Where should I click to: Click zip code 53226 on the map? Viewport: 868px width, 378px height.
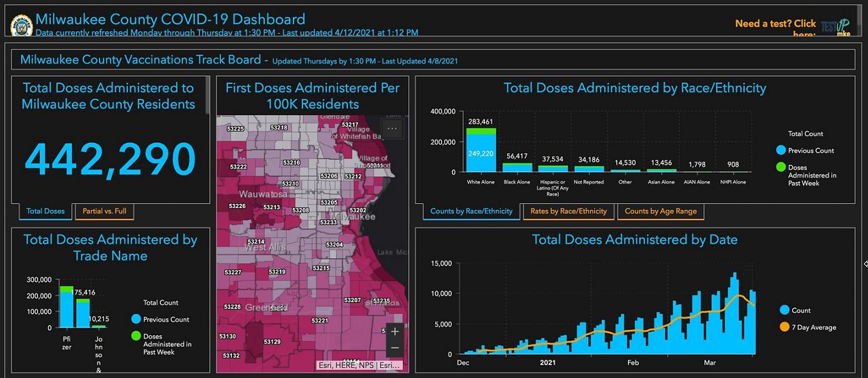(x=237, y=206)
